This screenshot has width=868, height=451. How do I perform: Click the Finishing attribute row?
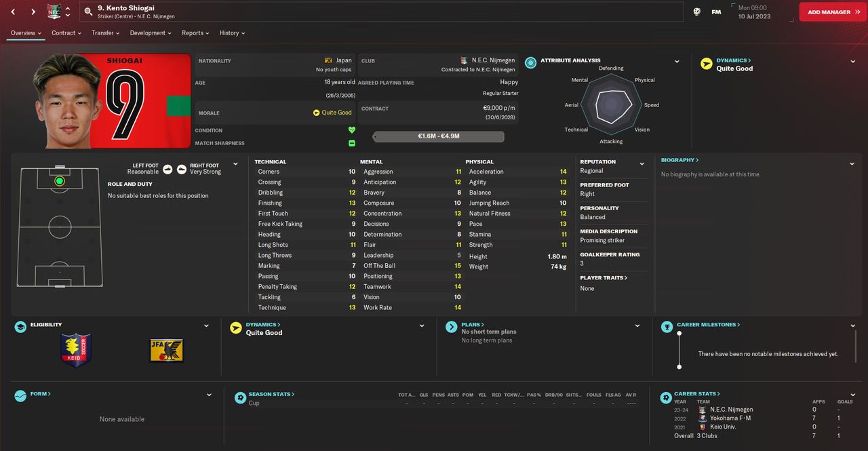307,203
